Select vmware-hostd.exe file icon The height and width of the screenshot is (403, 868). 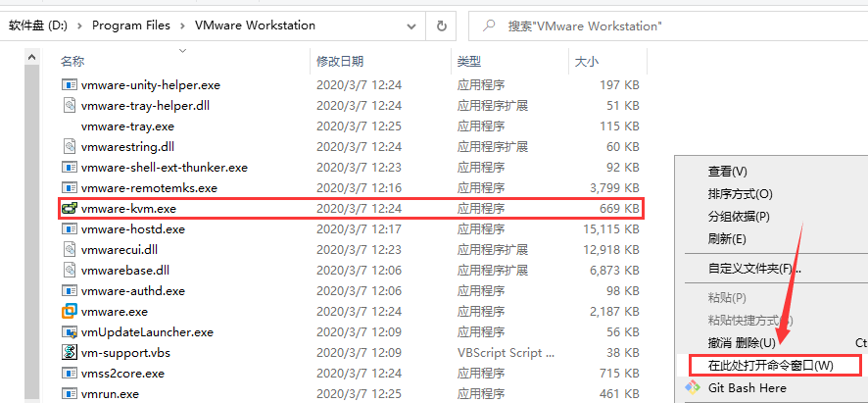(69, 228)
